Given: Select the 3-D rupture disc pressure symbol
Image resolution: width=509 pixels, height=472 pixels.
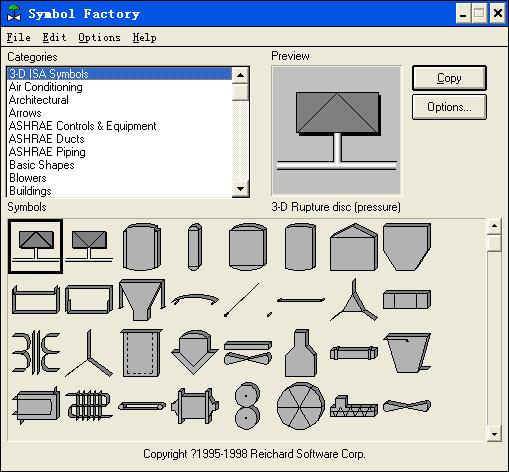Looking at the screenshot, I should click(x=35, y=246).
